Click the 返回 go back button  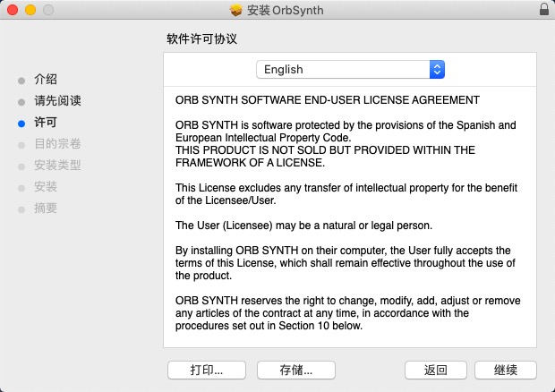[x=436, y=370]
